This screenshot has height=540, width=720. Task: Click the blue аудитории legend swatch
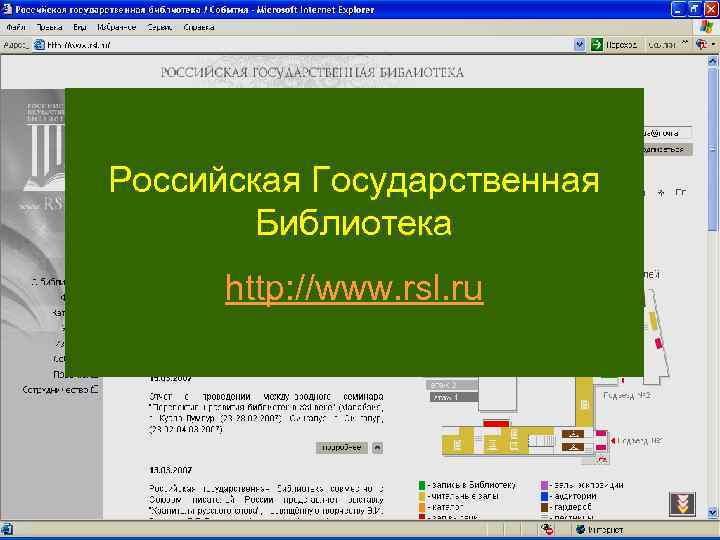(x=545, y=496)
